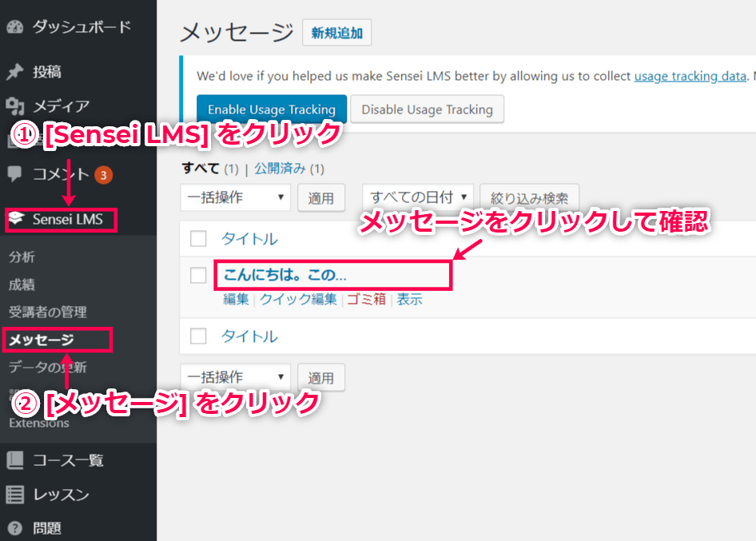
Task: Click the question mark icon beside 問題
Action: (15, 528)
